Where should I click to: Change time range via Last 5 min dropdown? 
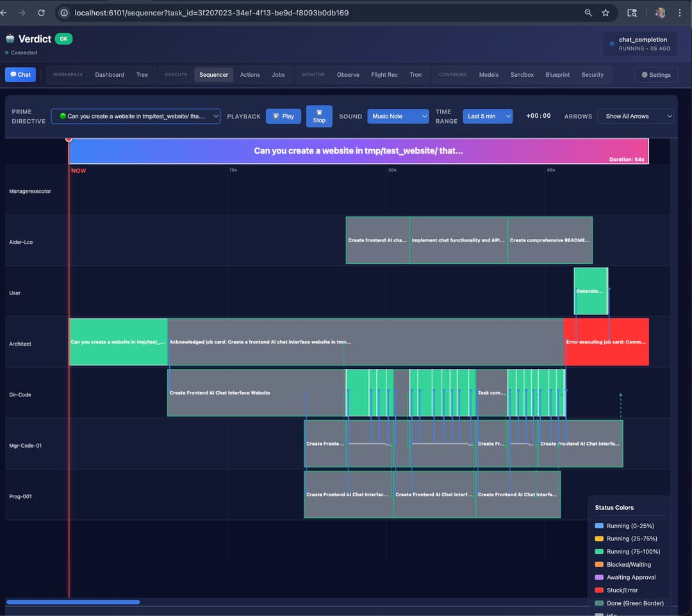[488, 116]
